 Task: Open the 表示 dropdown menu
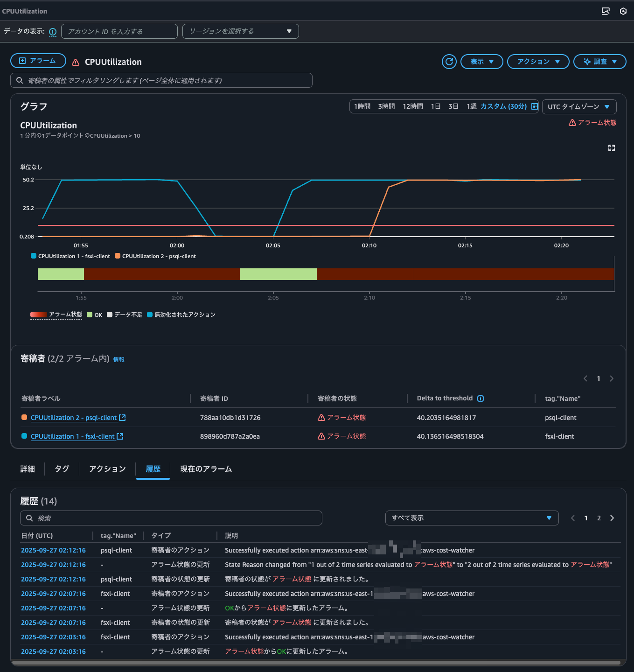point(482,62)
